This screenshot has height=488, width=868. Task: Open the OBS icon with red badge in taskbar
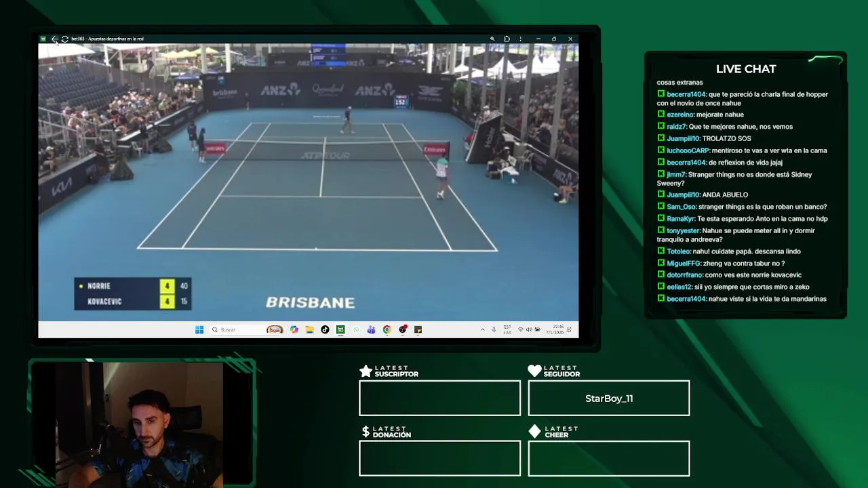pyautogui.click(x=403, y=330)
